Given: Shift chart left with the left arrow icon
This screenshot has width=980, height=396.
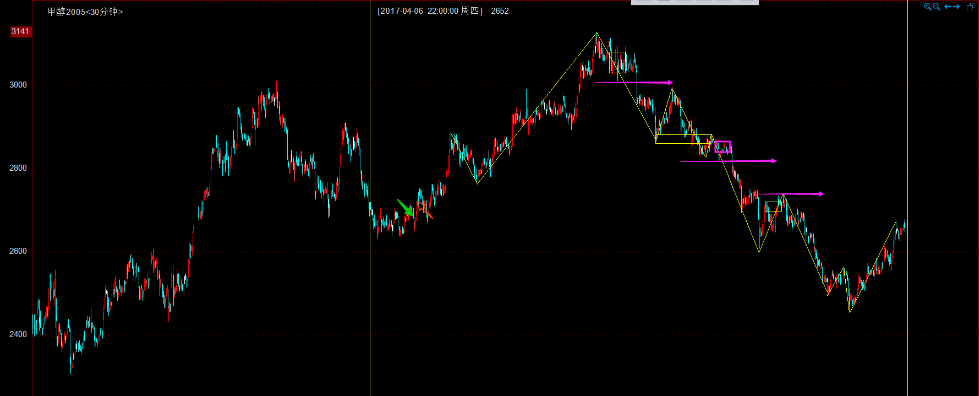Looking at the screenshot, I should click(948, 7).
